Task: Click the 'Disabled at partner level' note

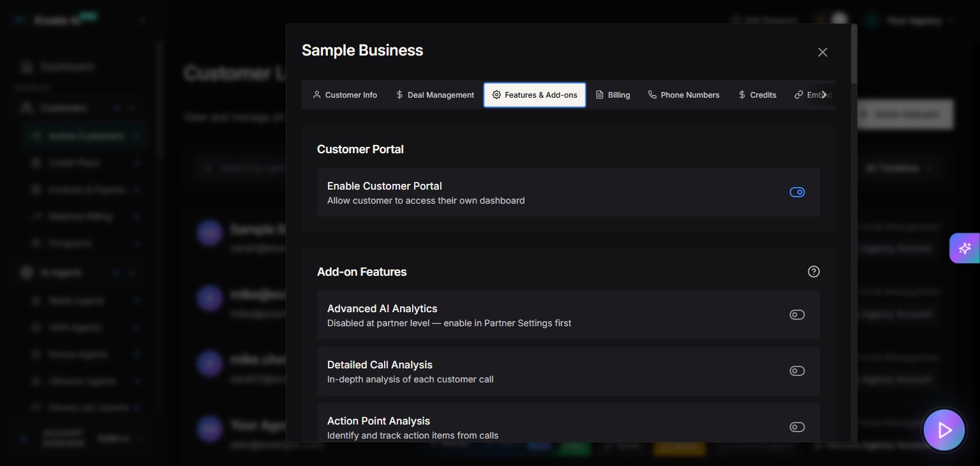Action: click(449, 323)
